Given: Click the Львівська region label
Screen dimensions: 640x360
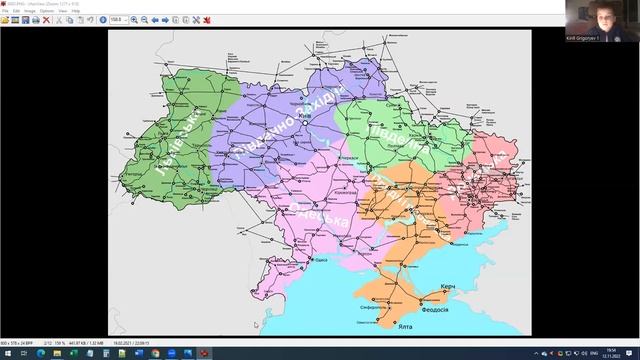Looking at the screenshot, I should (x=178, y=141).
